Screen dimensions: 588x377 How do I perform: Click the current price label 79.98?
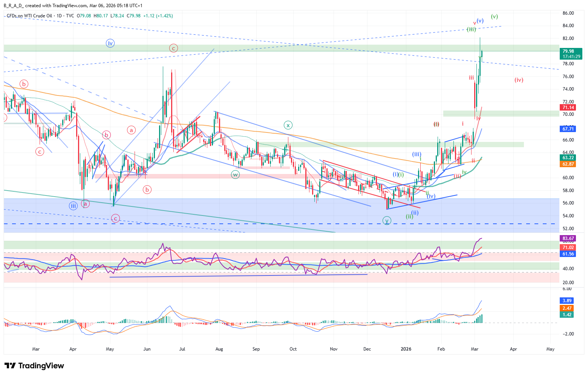coord(568,51)
